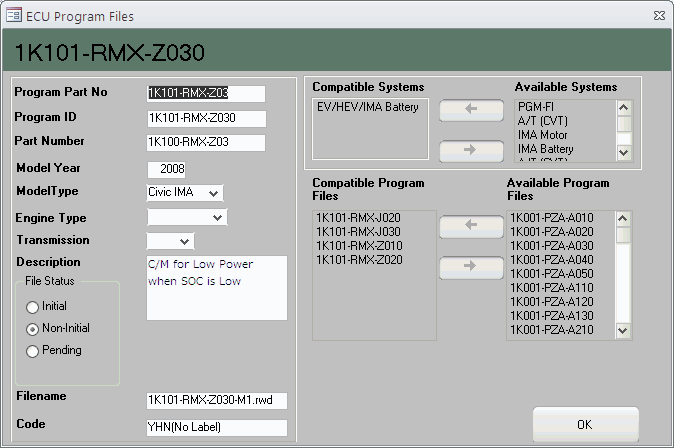The image size is (674, 448).
Task: Select the Pending file status option
Action: [33, 351]
